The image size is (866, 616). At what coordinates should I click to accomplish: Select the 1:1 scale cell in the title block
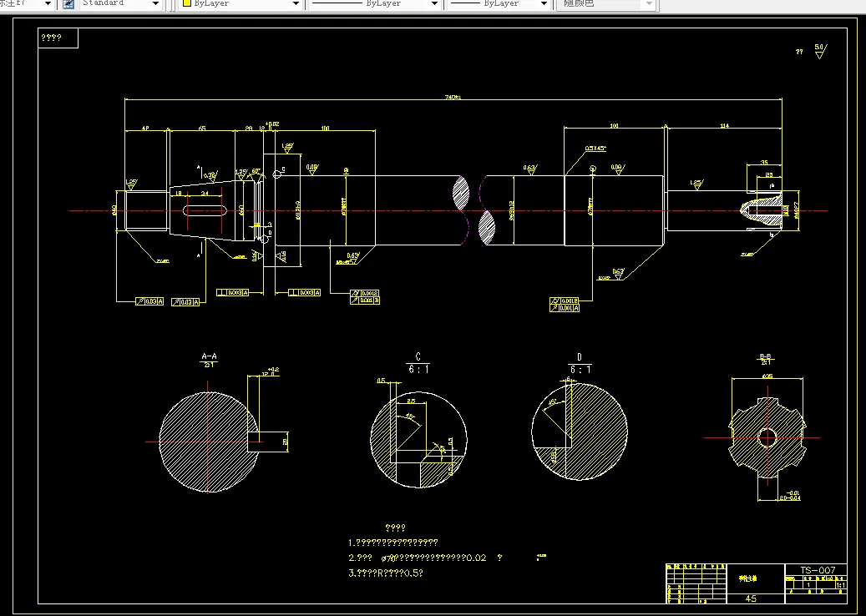pos(841,585)
